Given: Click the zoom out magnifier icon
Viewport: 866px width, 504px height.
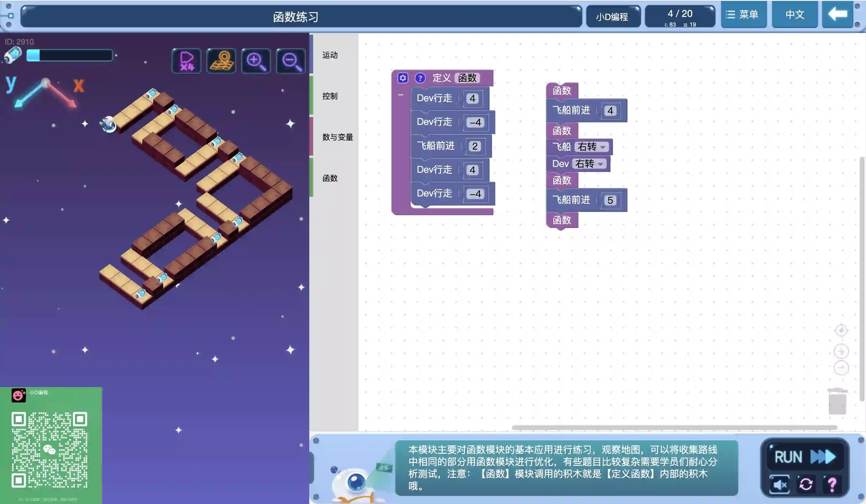Looking at the screenshot, I should pyautogui.click(x=291, y=61).
